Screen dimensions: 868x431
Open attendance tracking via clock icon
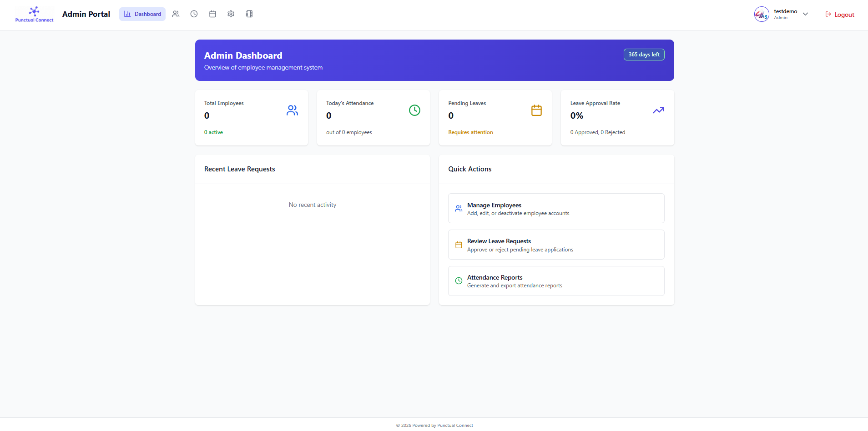click(x=194, y=14)
